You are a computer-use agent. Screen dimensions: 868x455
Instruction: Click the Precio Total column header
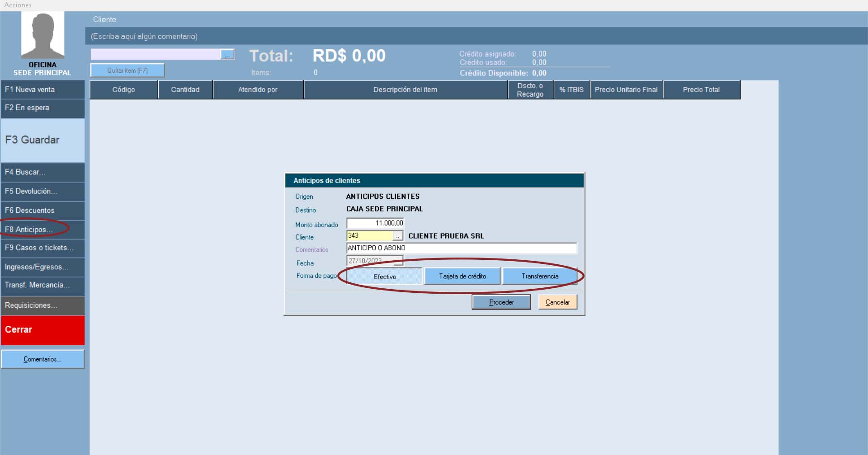point(701,89)
